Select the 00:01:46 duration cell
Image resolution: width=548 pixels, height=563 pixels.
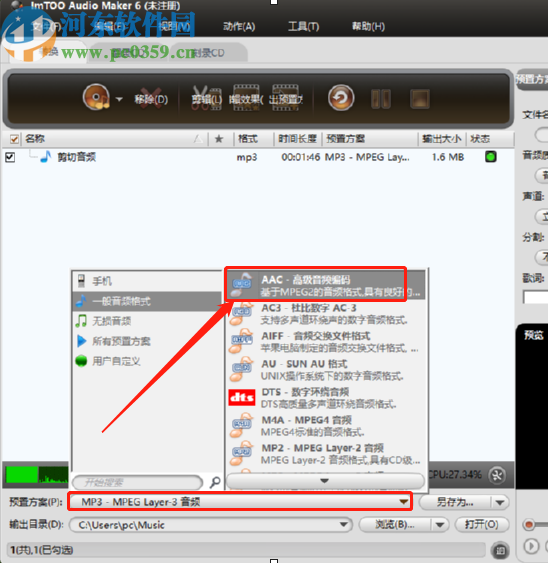[300, 157]
